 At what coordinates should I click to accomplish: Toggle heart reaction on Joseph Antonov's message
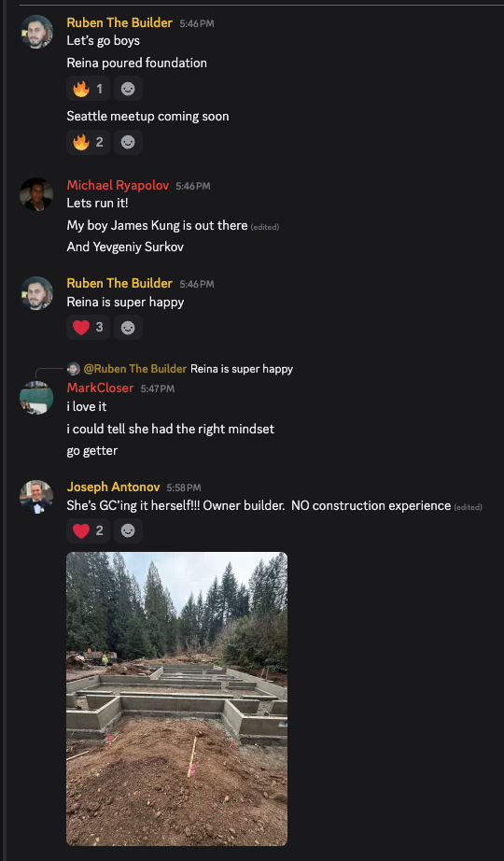click(88, 530)
